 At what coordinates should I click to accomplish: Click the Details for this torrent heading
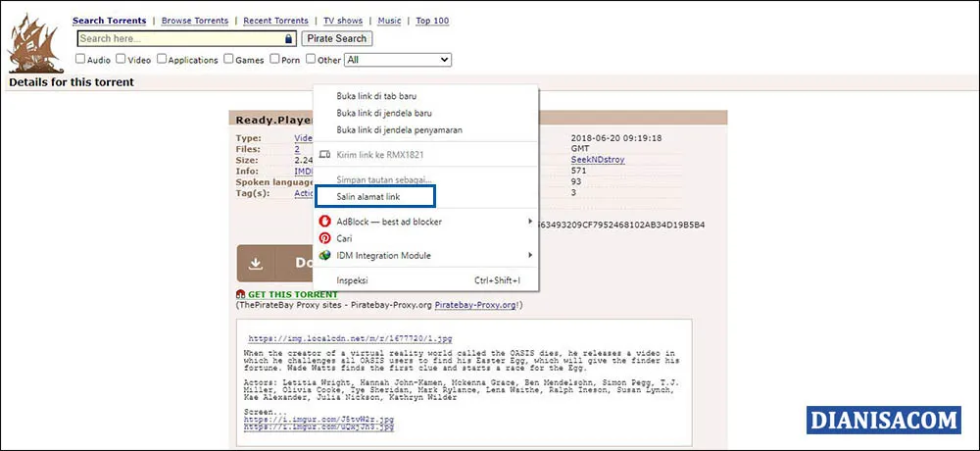point(72,82)
